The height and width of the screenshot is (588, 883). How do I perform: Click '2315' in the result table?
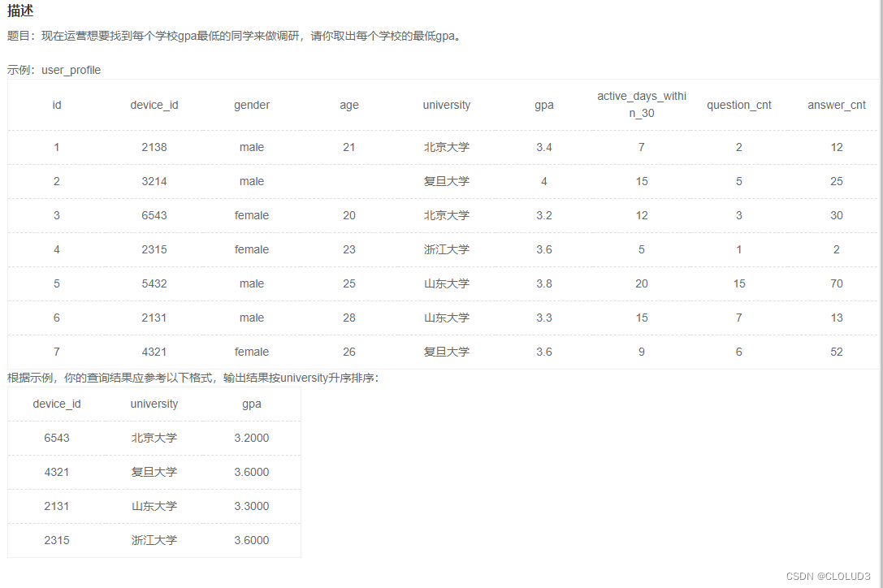point(56,540)
